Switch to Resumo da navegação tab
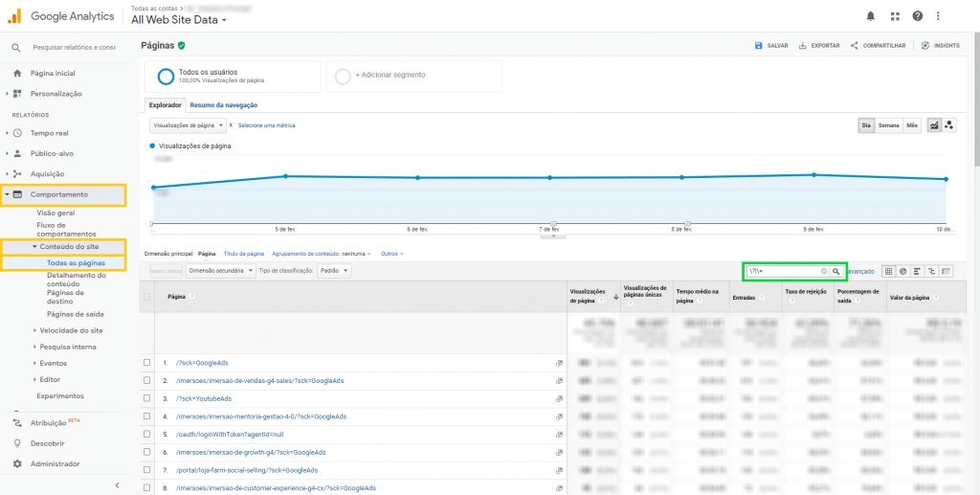 [224, 105]
